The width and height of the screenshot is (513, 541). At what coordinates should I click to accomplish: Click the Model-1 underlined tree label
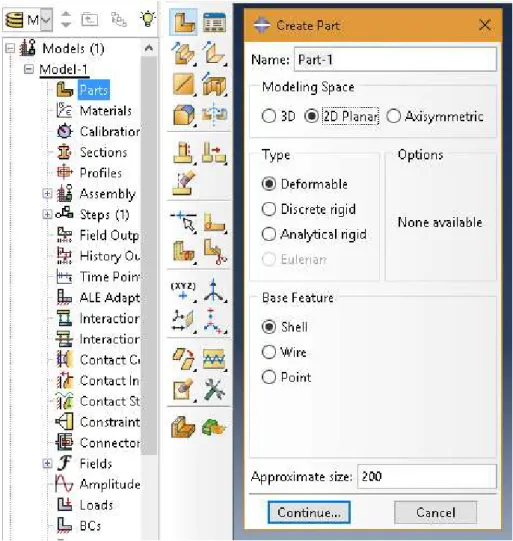click(x=63, y=69)
